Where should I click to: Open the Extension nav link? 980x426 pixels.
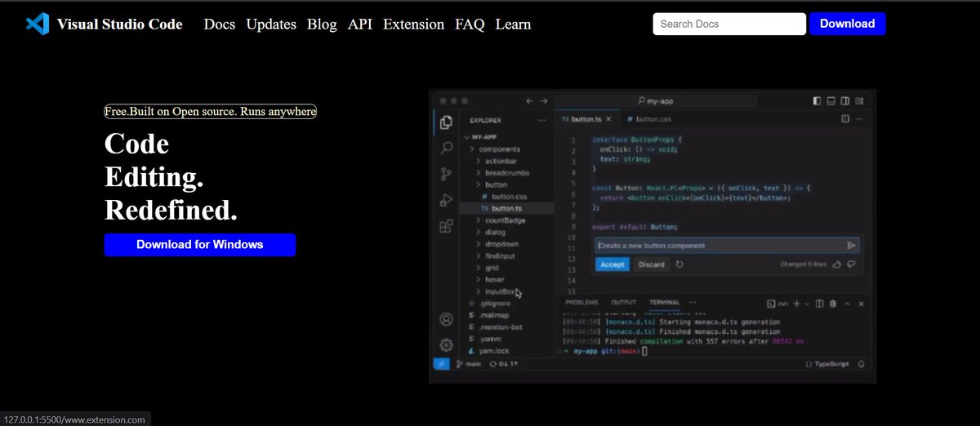pos(413,24)
